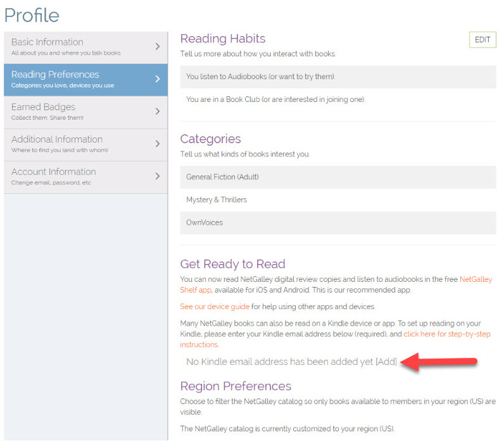Screen dimensions: 504x444
Task: Go to the Earned Badges section
Action: coord(76,111)
